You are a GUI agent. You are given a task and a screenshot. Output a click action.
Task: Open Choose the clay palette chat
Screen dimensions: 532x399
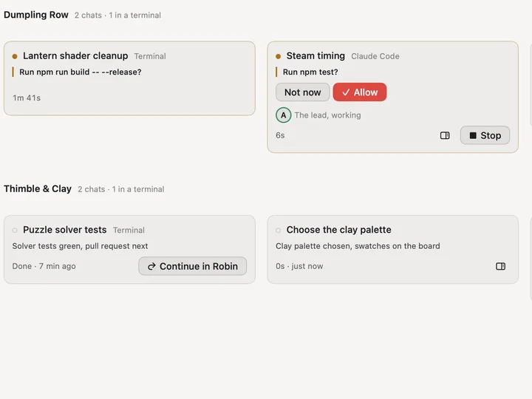pos(338,230)
